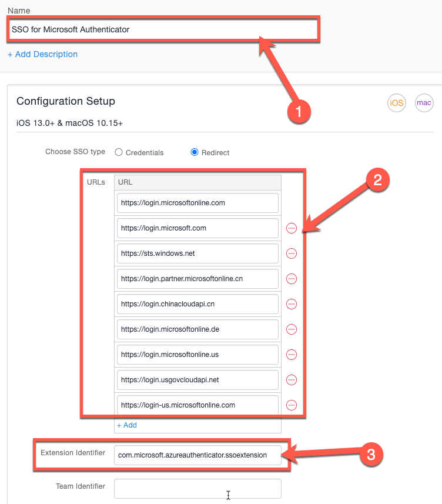Click the Extension Identifier input field
Viewport: 442px width, 504px height.
click(198, 455)
